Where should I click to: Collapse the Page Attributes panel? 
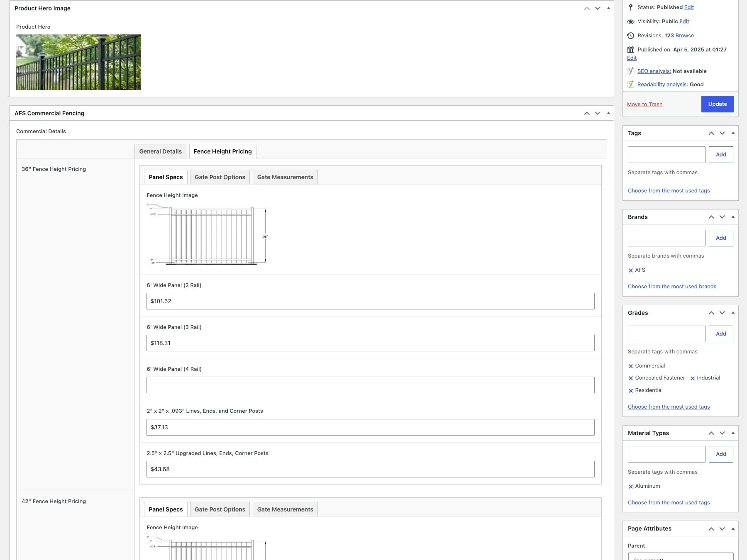point(733,528)
